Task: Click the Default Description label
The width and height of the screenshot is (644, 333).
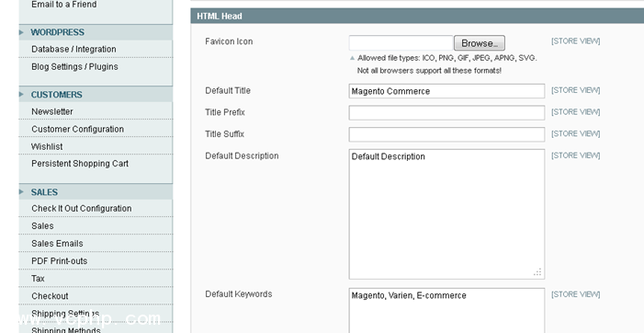Action: coord(242,155)
